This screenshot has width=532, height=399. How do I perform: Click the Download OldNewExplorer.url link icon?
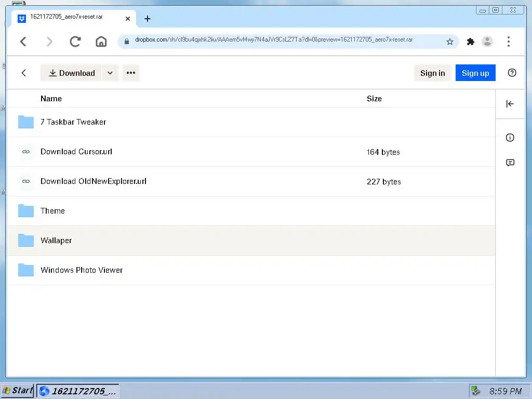[x=26, y=181]
